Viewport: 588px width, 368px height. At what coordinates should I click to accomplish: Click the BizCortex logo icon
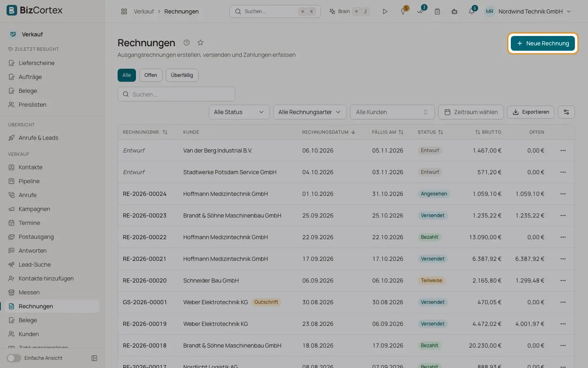(x=12, y=10)
